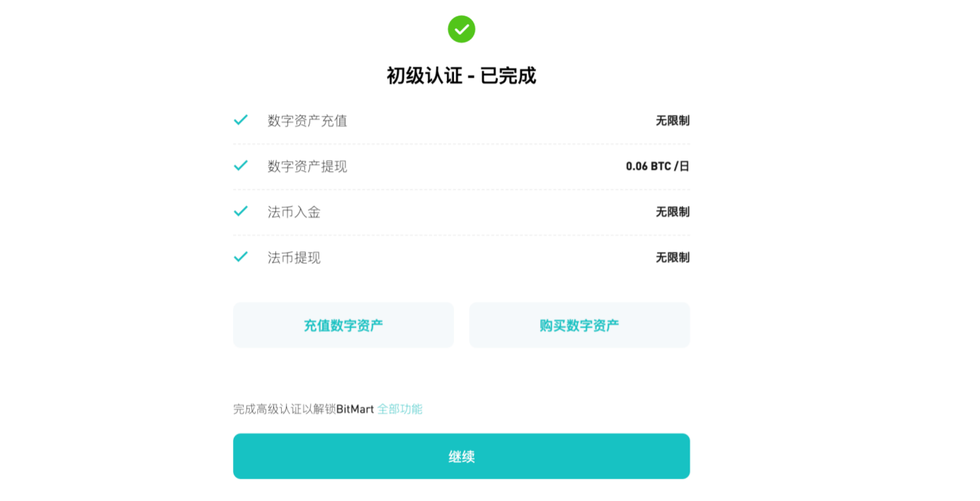Click the 完成高级认证以解锁 hint text

(284, 409)
